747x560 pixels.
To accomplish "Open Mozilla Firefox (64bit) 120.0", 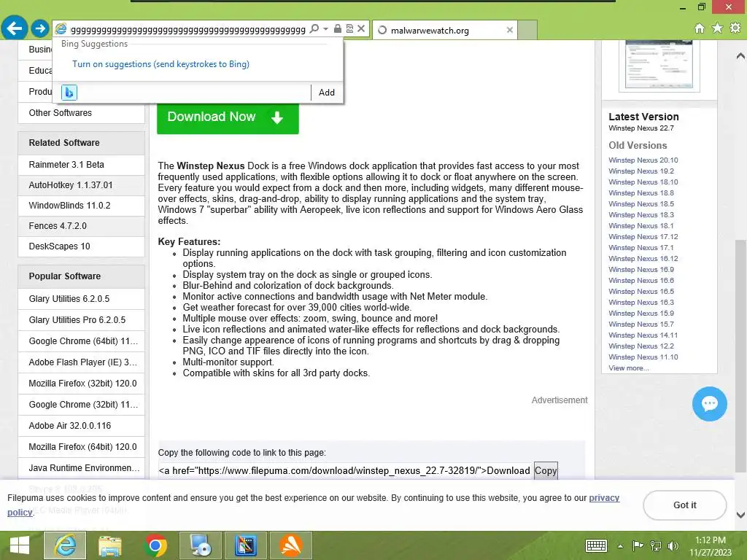I will [82, 447].
